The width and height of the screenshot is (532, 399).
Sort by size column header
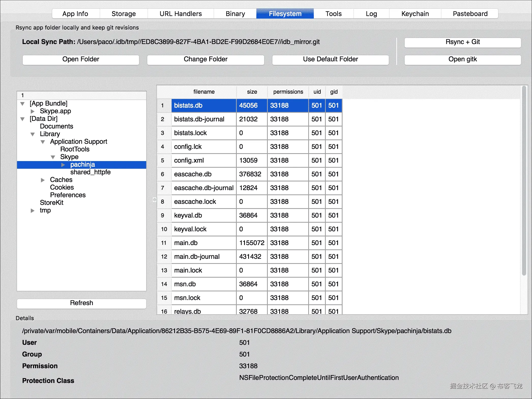tap(252, 92)
